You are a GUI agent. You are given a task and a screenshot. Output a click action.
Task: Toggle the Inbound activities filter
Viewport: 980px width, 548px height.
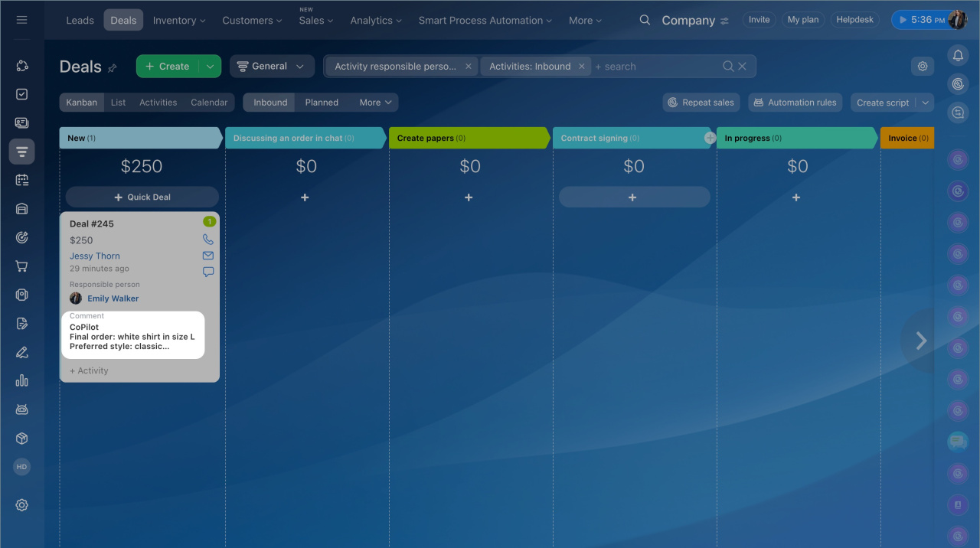(270, 103)
